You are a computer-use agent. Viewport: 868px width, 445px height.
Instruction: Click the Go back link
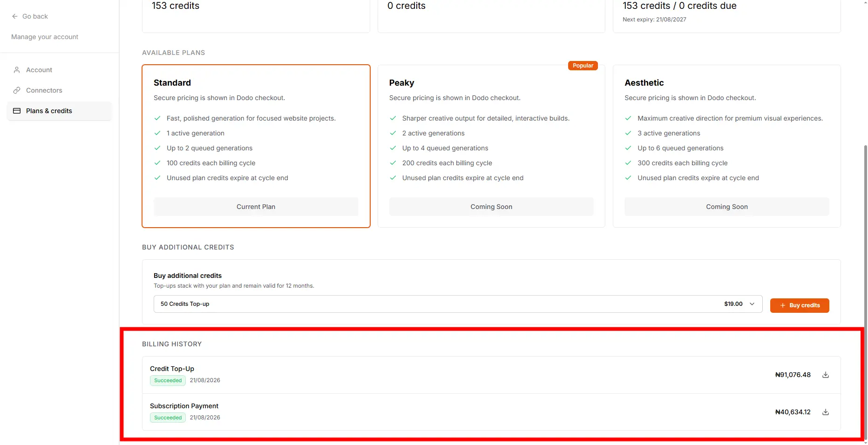click(30, 16)
